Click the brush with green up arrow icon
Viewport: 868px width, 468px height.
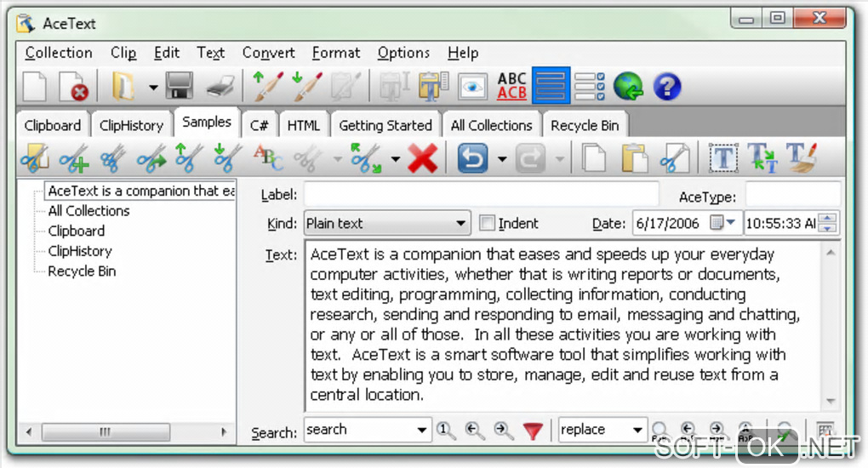click(268, 86)
